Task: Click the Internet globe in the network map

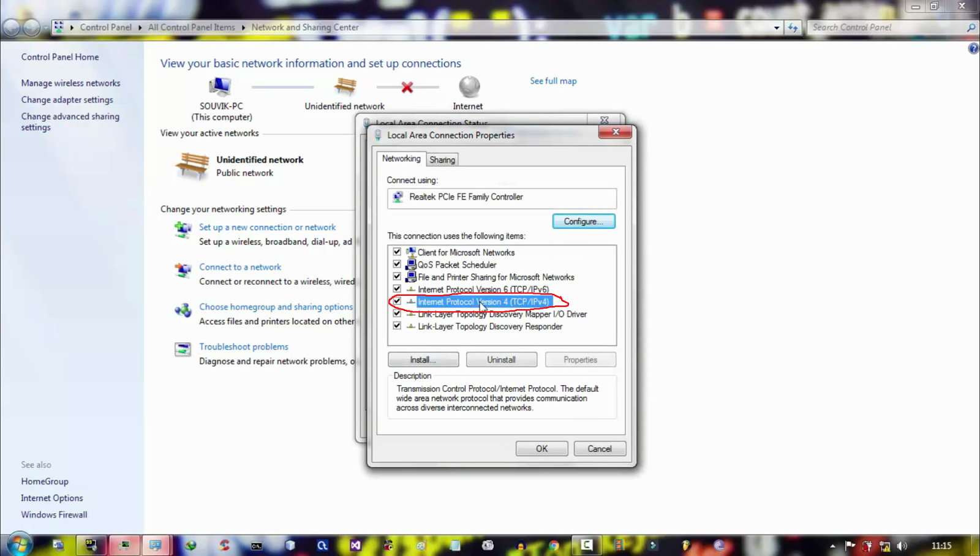Action: pyautogui.click(x=468, y=87)
